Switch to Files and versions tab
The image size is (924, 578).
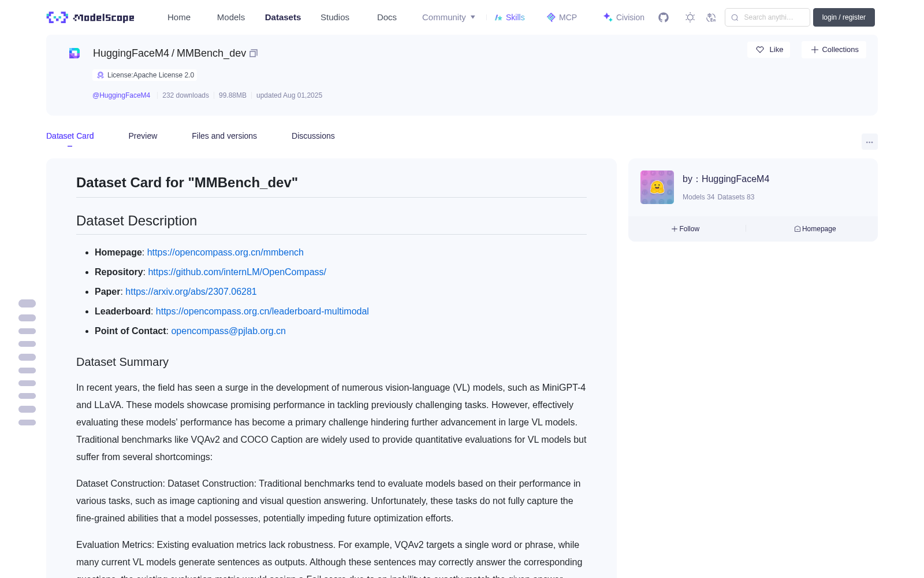(224, 136)
